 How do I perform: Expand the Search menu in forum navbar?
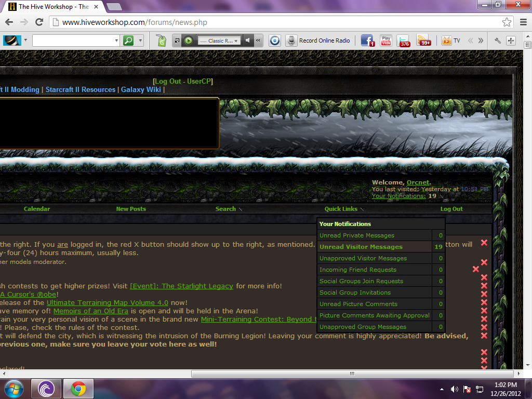pos(242,209)
